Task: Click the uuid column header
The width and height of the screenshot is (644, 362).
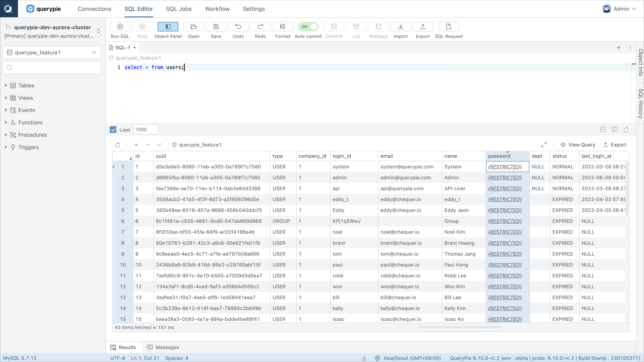Action: [x=212, y=156]
